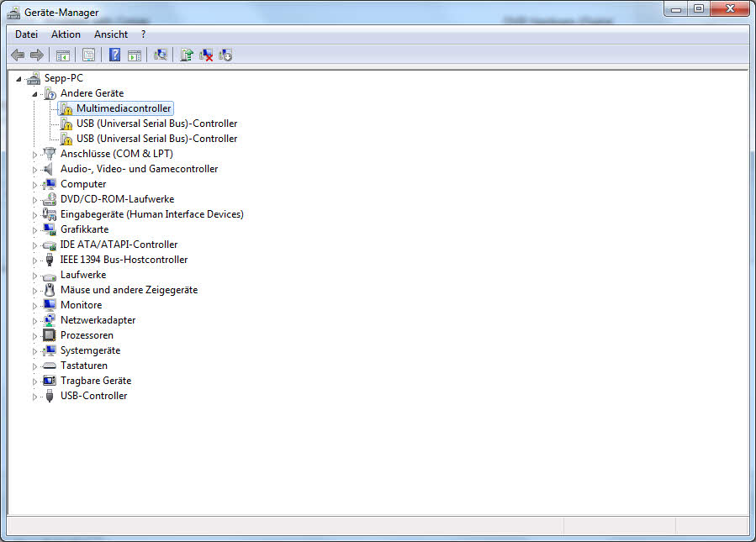Click the Sepp-PC computer icon
756x542 pixels.
pyautogui.click(x=34, y=78)
